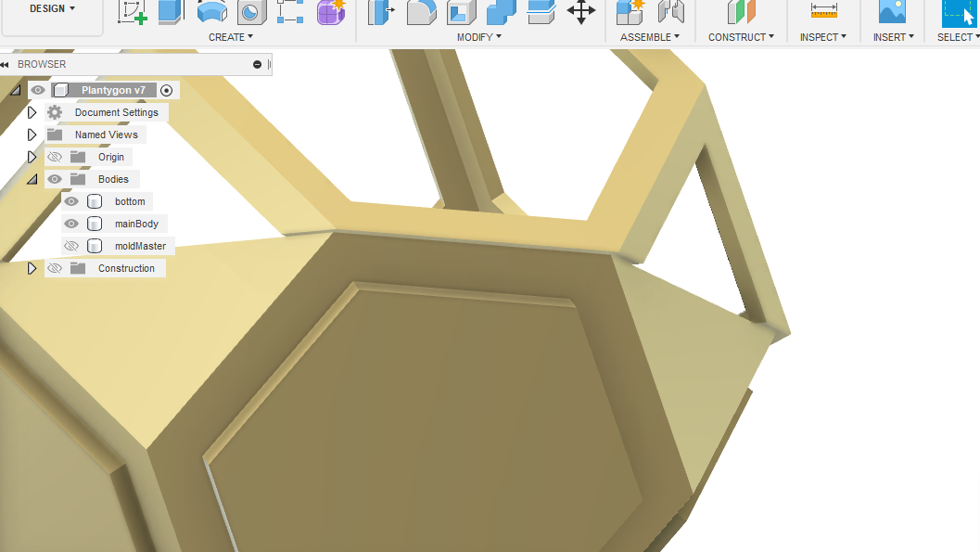Open the Move/Copy tool
This screenshot has width=980, height=552.
(581, 13)
